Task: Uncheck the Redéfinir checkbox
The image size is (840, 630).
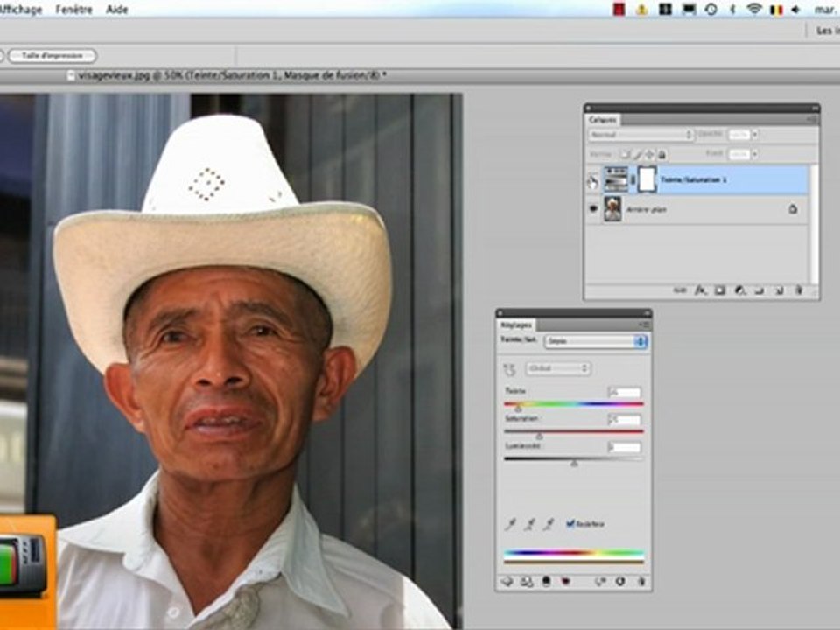Action: 570,523
